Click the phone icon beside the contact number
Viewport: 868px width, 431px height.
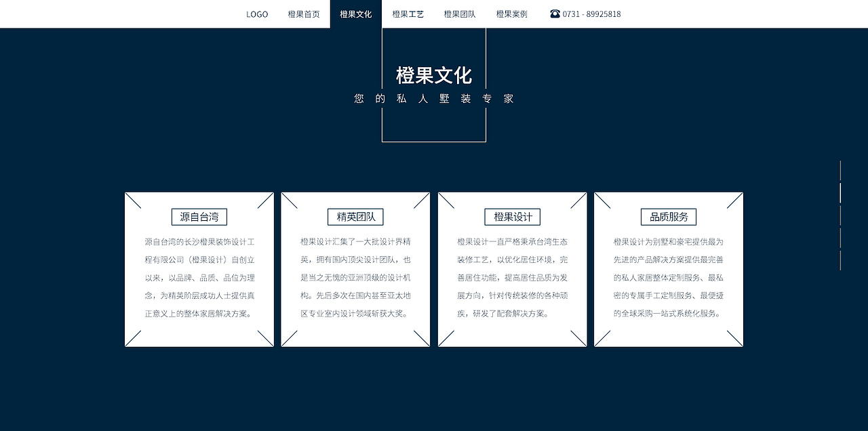pyautogui.click(x=555, y=14)
